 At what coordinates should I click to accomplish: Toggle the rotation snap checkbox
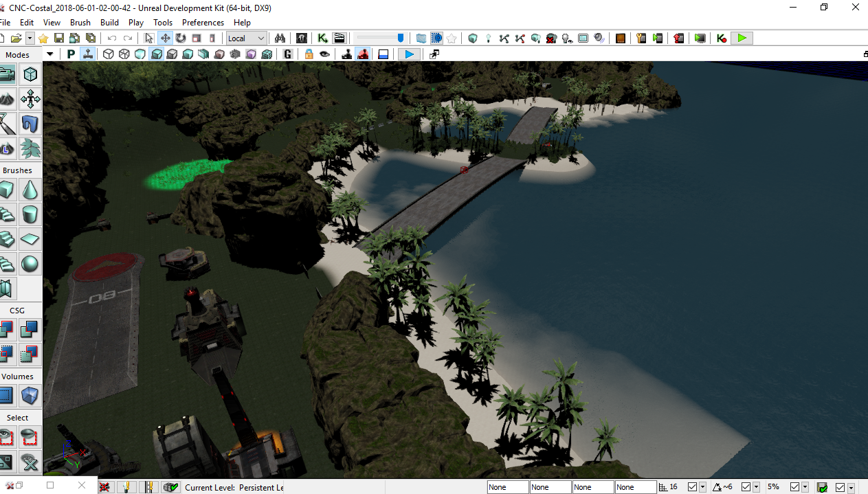(746, 487)
